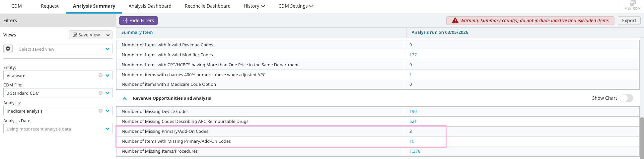Collapse Revenue Opportunities and Analysis section

coord(125,98)
